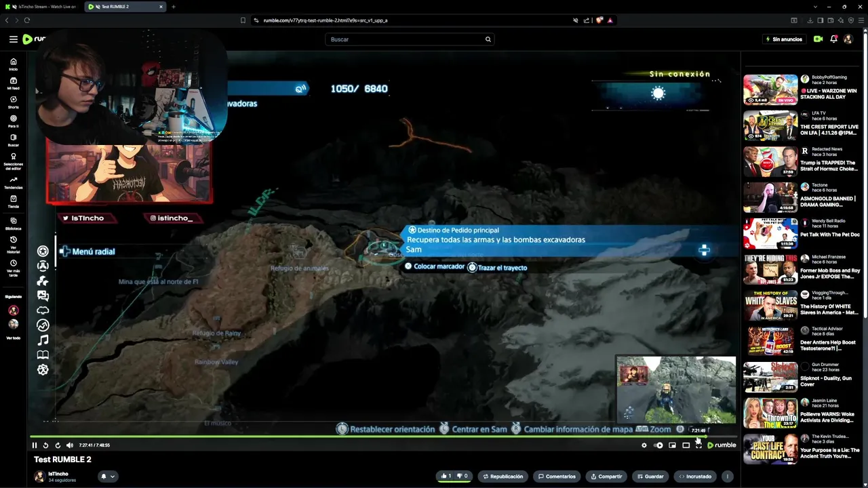Click the Incrustado embed button
Screen dimensions: 868x488
tap(695, 476)
